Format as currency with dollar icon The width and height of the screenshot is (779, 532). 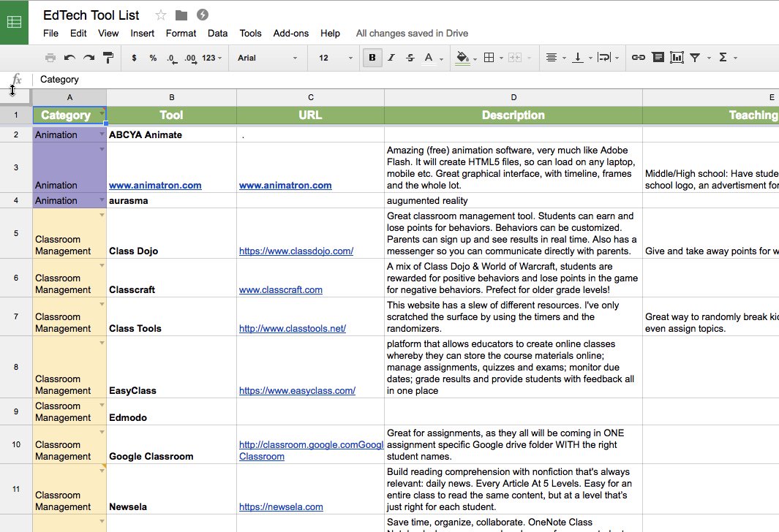point(134,58)
